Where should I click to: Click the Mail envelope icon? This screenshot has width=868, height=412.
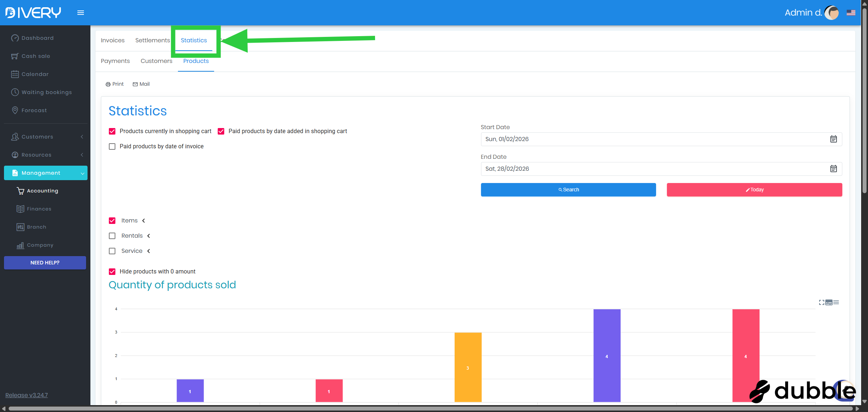click(x=135, y=84)
